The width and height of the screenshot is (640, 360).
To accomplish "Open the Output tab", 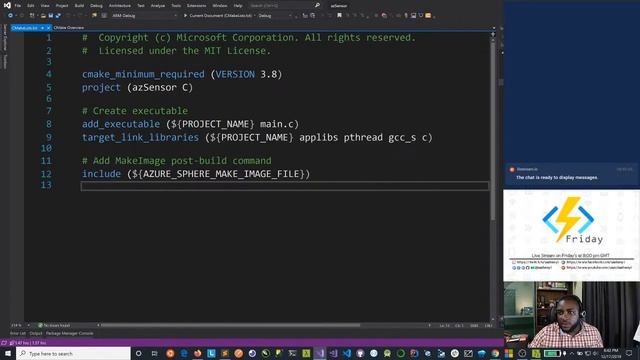I will click(36, 333).
